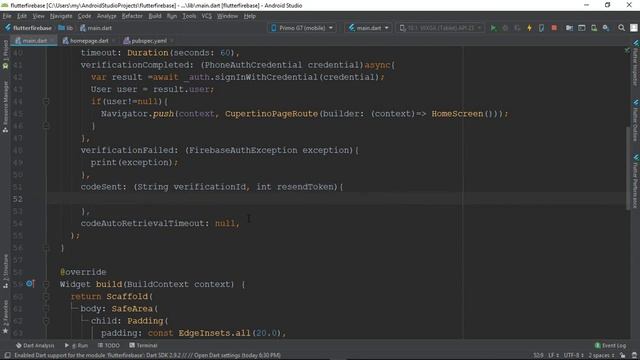Open the Search Everywhere magnifier icon
This screenshot has height=360, width=640.
tap(621, 28)
